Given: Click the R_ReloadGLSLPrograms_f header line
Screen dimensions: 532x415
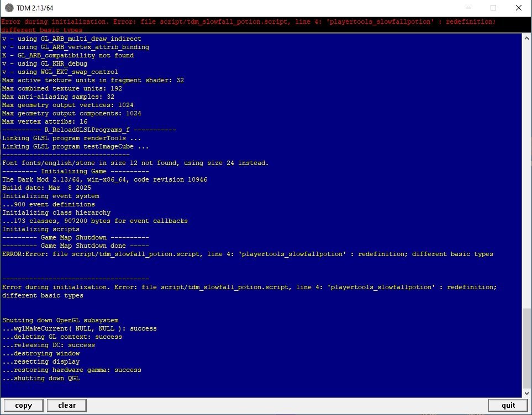Looking at the screenshot, I should (89, 130).
